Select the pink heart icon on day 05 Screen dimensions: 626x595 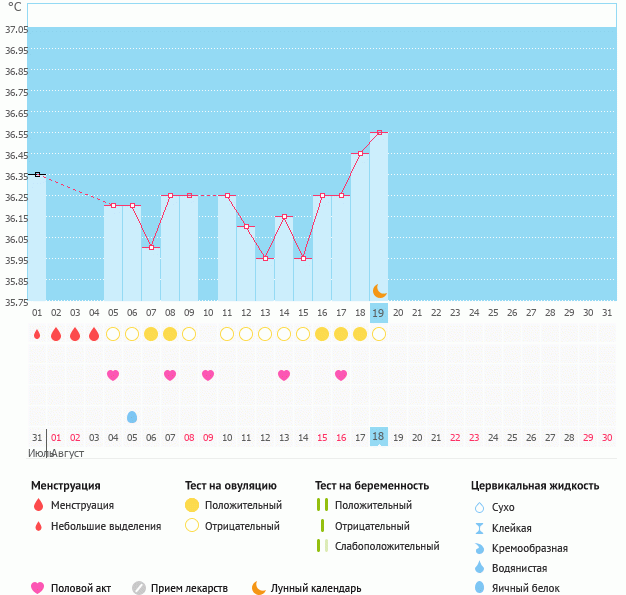(x=113, y=375)
